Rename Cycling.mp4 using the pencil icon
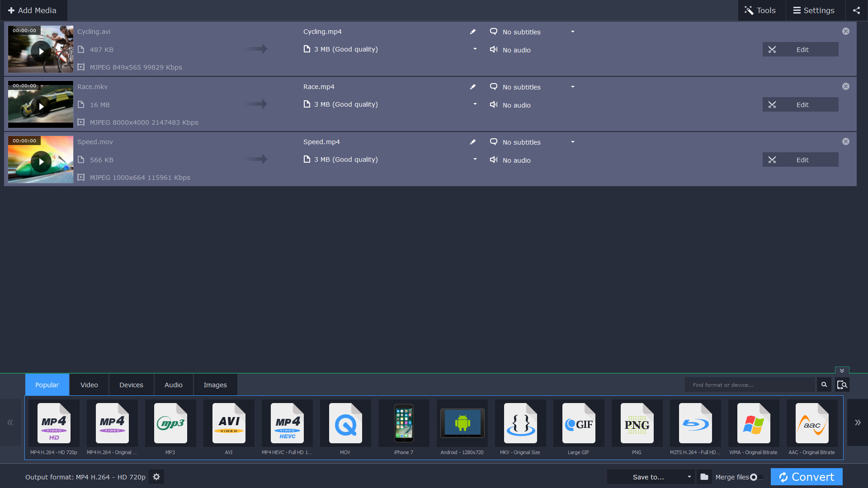This screenshot has width=868, height=488. coord(472,32)
